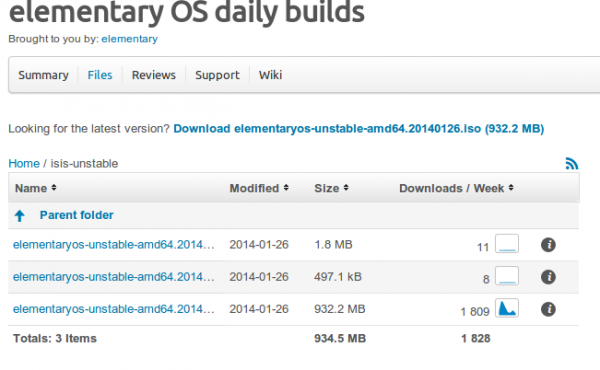This screenshot has height=370, width=600.
Task: View info for the 497.1 kB file
Action: pos(548,277)
